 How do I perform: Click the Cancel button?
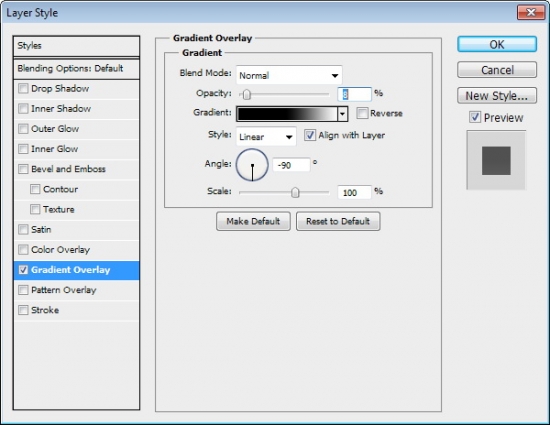click(497, 70)
